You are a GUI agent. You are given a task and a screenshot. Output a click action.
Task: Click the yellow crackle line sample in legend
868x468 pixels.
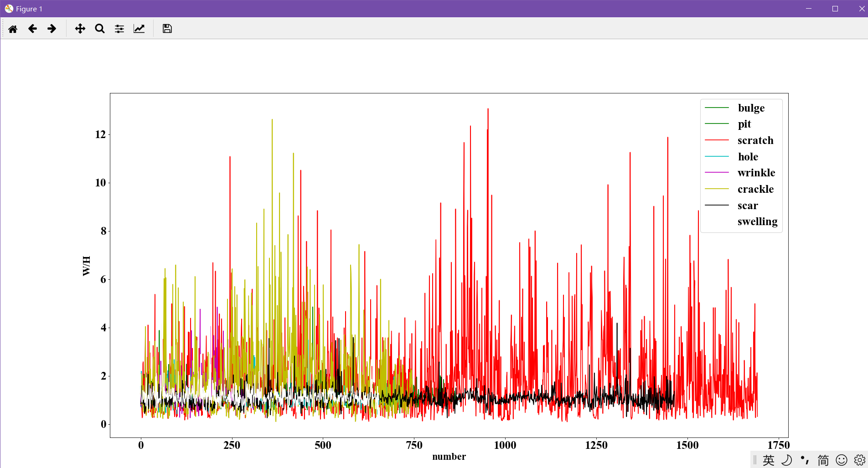pyautogui.click(x=717, y=189)
